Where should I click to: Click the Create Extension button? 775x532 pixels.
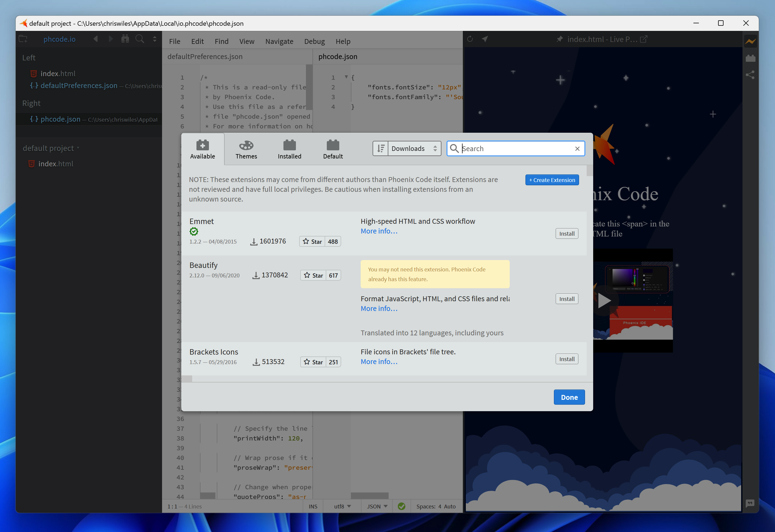point(552,180)
